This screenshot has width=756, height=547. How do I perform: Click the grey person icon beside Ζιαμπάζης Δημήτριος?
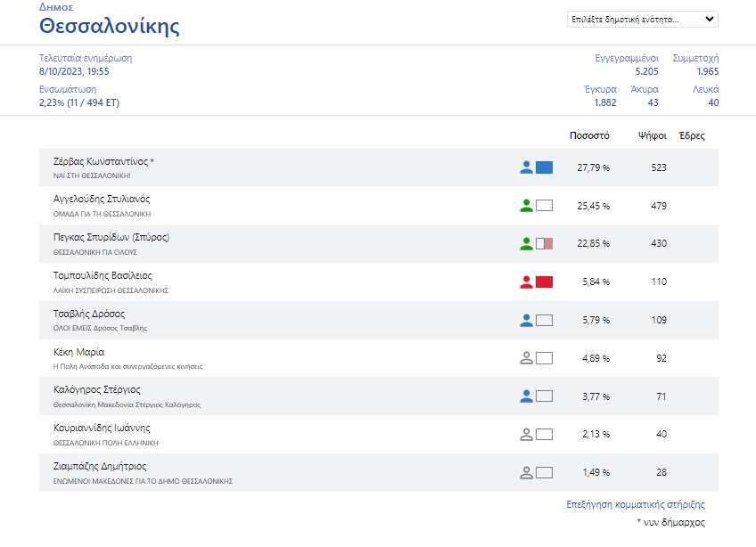click(x=526, y=473)
